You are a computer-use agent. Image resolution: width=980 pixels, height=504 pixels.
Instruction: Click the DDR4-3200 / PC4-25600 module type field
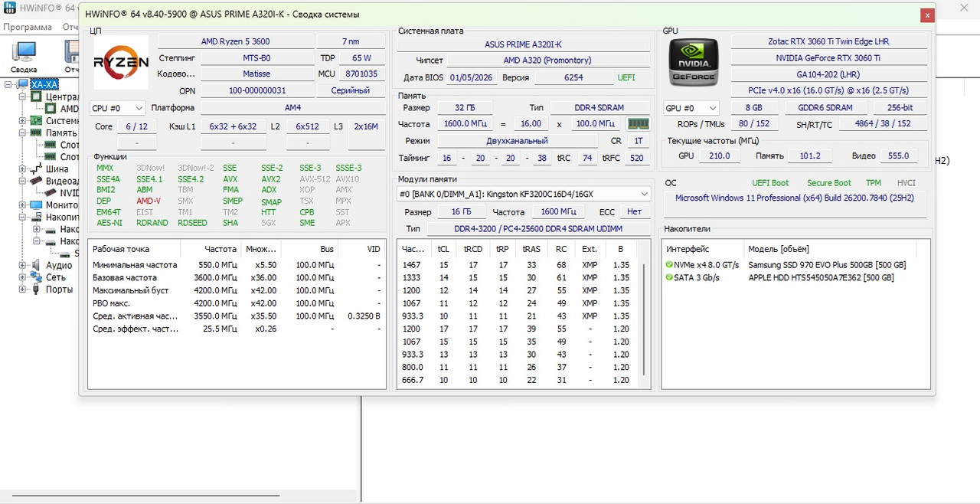tap(537, 229)
